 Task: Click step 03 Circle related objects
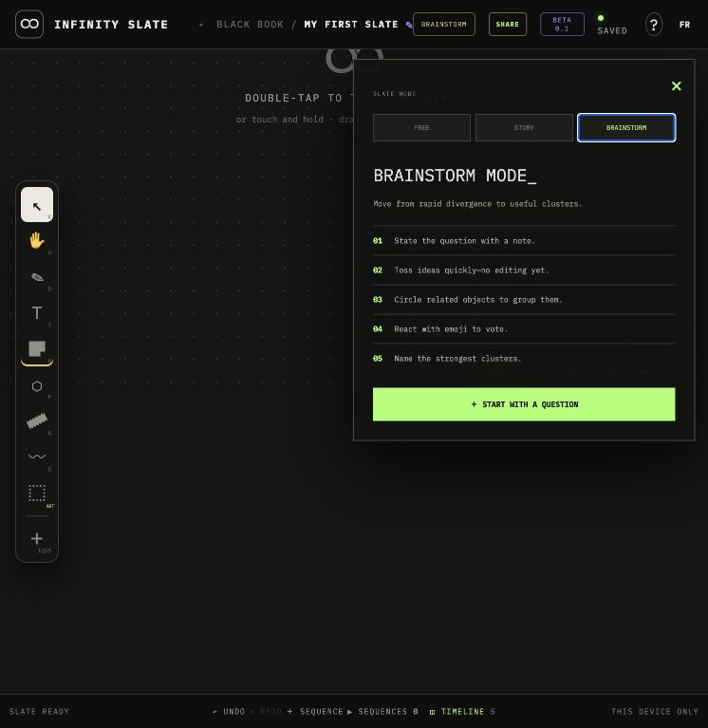click(524, 300)
